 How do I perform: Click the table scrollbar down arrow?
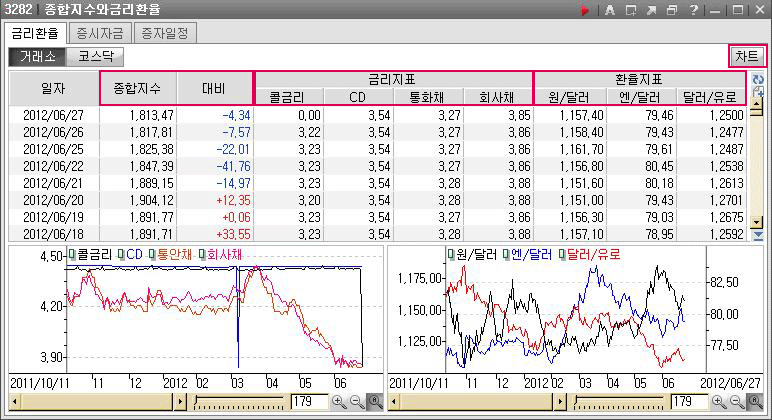[757, 223]
